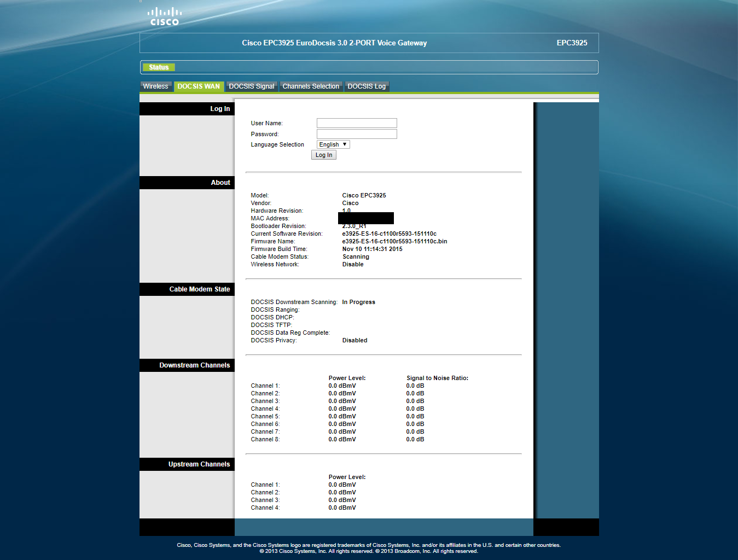Open the Language Selection dropdown

click(x=333, y=144)
